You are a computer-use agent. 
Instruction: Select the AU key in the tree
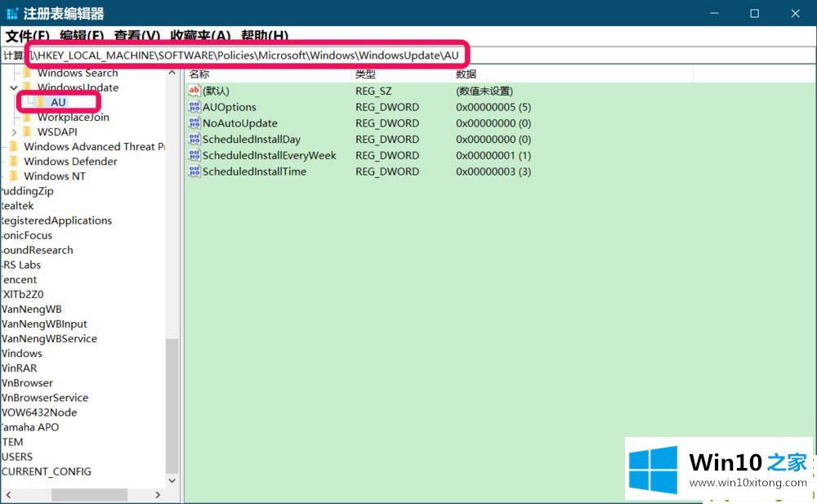(x=58, y=102)
